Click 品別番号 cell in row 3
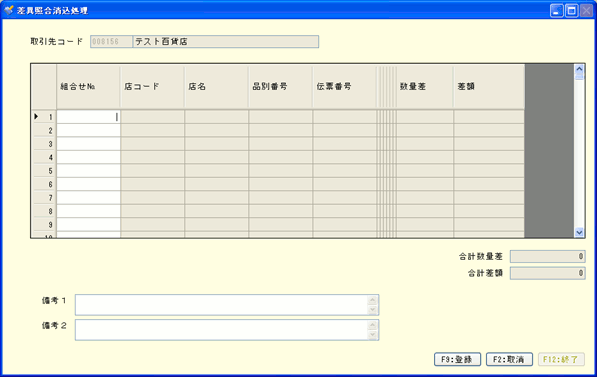Viewport: 597px width, 377px height. click(x=281, y=144)
